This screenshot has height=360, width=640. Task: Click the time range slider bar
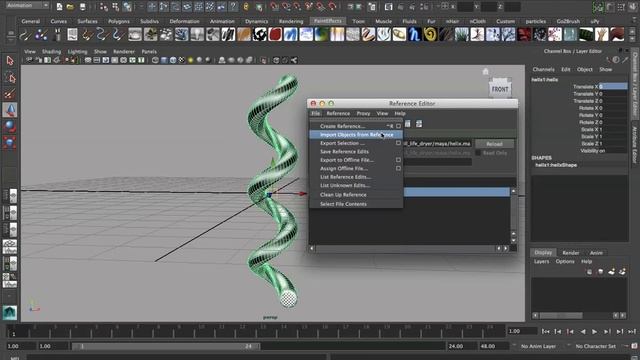pyautogui.click(x=165, y=346)
